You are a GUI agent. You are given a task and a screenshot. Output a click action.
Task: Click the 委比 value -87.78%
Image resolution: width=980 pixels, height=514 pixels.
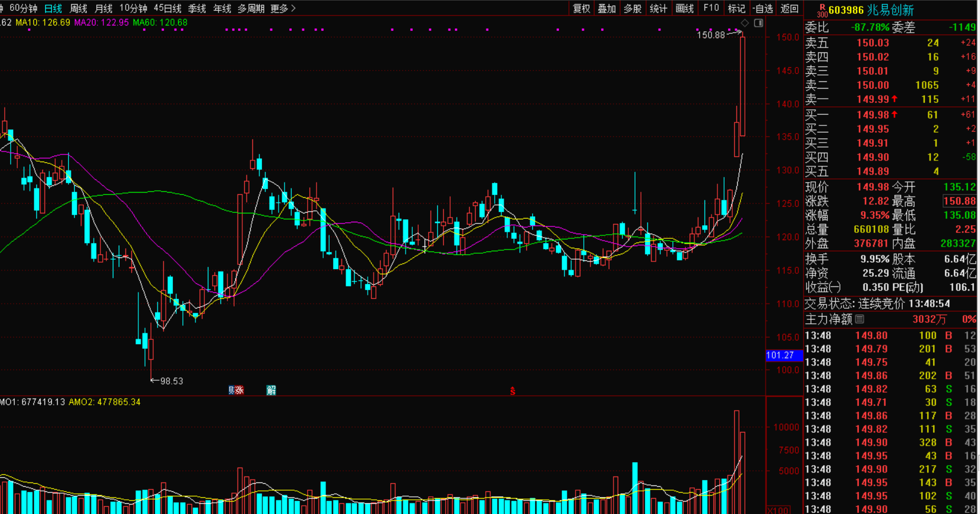870,27
